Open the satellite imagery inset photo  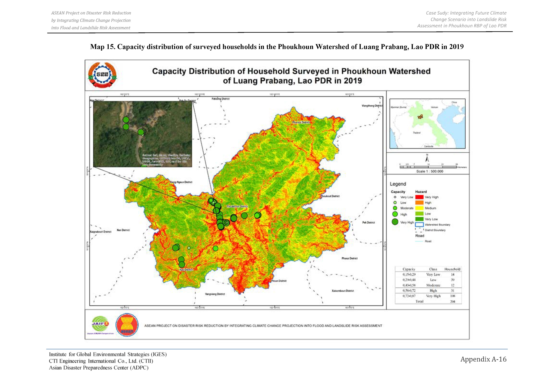(x=143, y=134)
